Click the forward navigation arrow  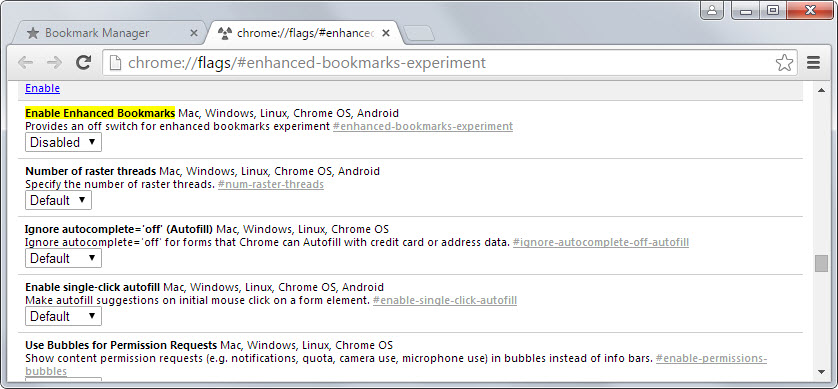pyautogui.click(x=54, y=63)
